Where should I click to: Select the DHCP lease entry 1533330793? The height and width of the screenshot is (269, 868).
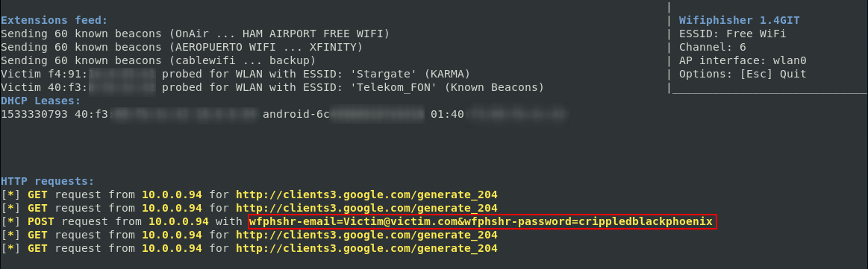[285, 114]
